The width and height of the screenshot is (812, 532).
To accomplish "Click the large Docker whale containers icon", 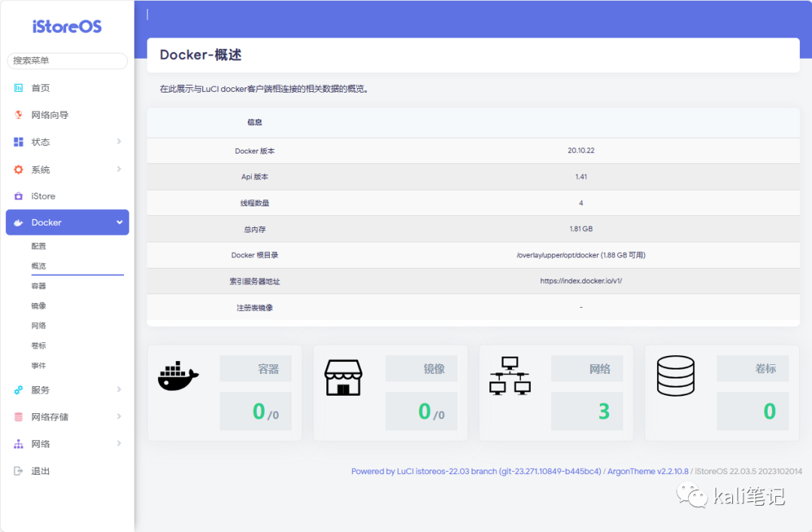I will (178, 376).
